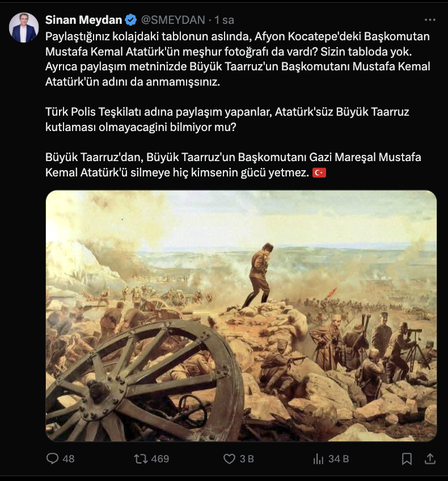Bookmark this post
This screenshot has height=481, width=448.
[x=407, y=459]
